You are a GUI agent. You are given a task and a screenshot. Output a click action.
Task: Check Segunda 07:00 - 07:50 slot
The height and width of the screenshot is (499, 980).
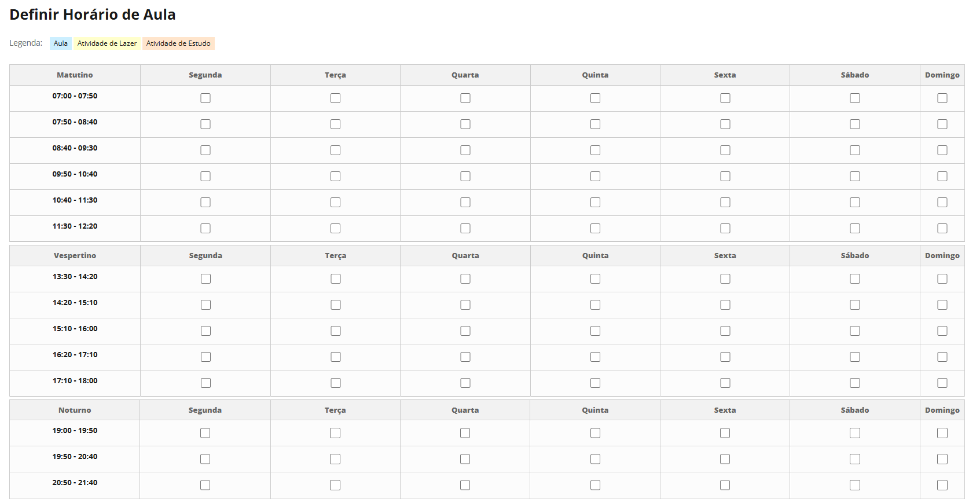click(x=205, y=98)
